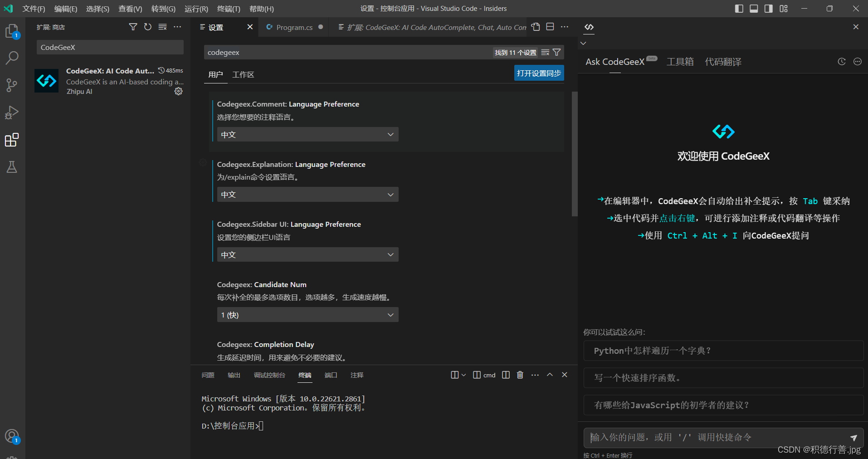Choose suggestion about JavaScript beginners
868x459 pixels.
(723, 405)
